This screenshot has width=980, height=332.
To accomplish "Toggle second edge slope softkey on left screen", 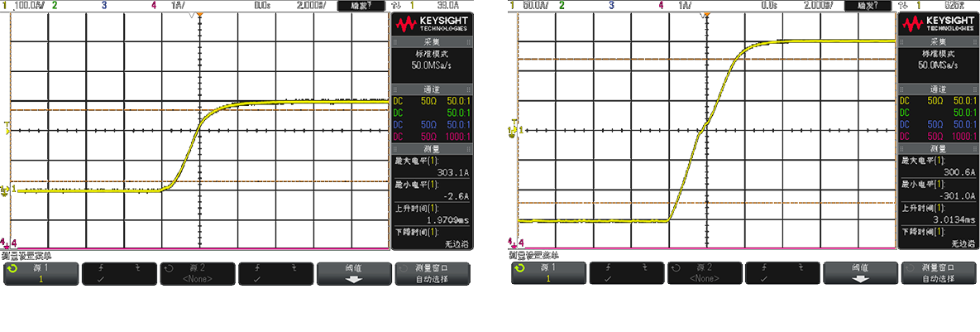I will click(277, 273).
